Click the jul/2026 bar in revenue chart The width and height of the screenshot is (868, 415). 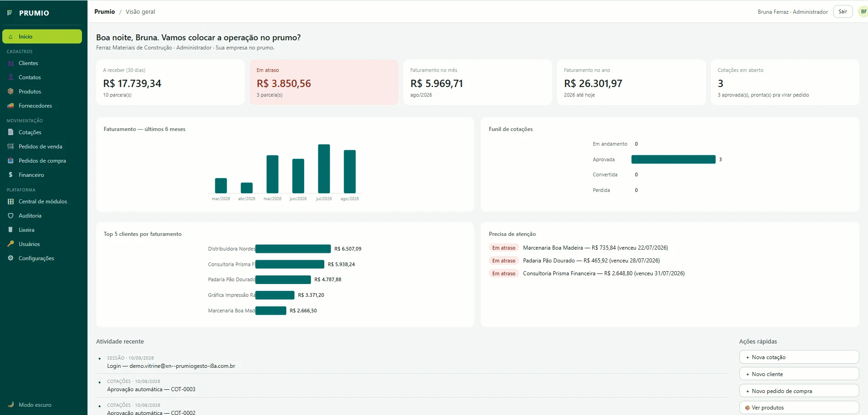coord(324,169)
